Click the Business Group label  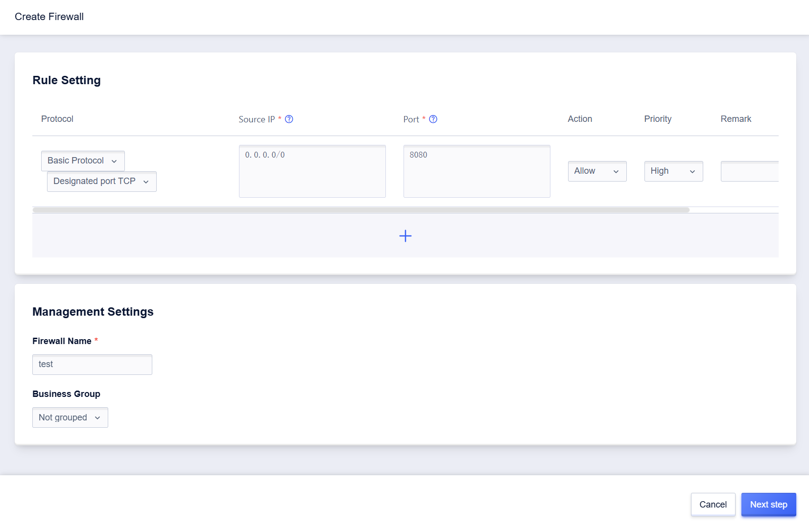click(x=66, y=394)
